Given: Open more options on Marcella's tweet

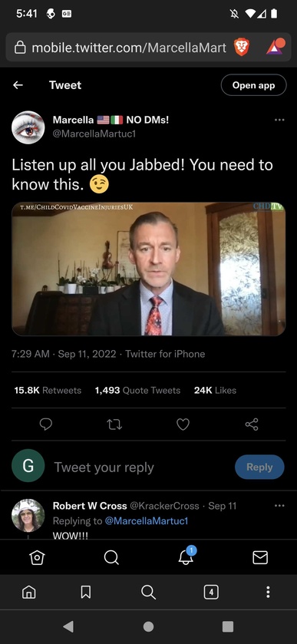Looking at the screenshot, I should coord(279,120).
